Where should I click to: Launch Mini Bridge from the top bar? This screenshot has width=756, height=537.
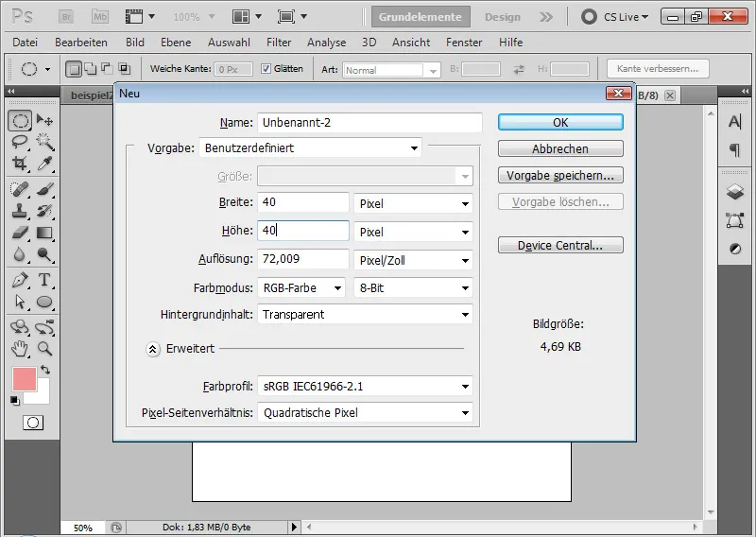click(x=100, y=17)
